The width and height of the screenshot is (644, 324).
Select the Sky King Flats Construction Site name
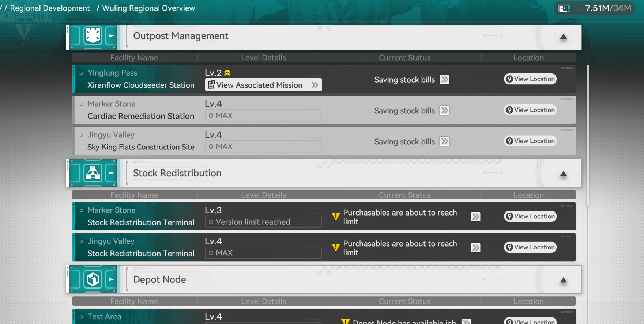click(141, 147)
